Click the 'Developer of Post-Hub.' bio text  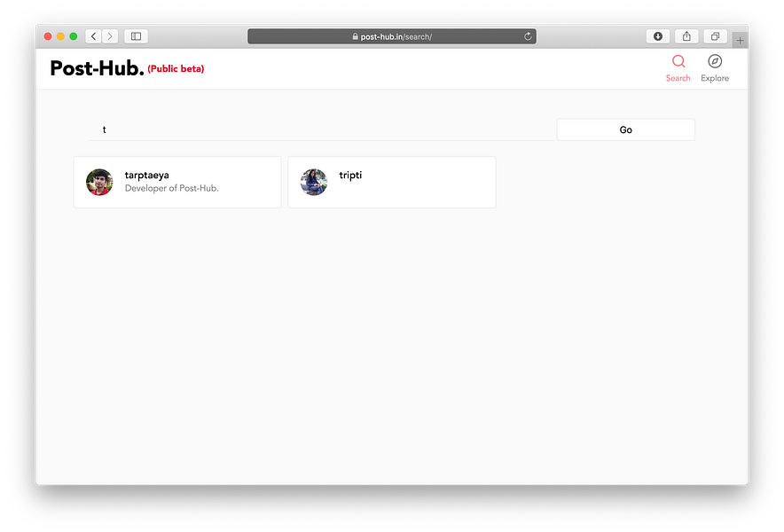(x=171, y=188)
